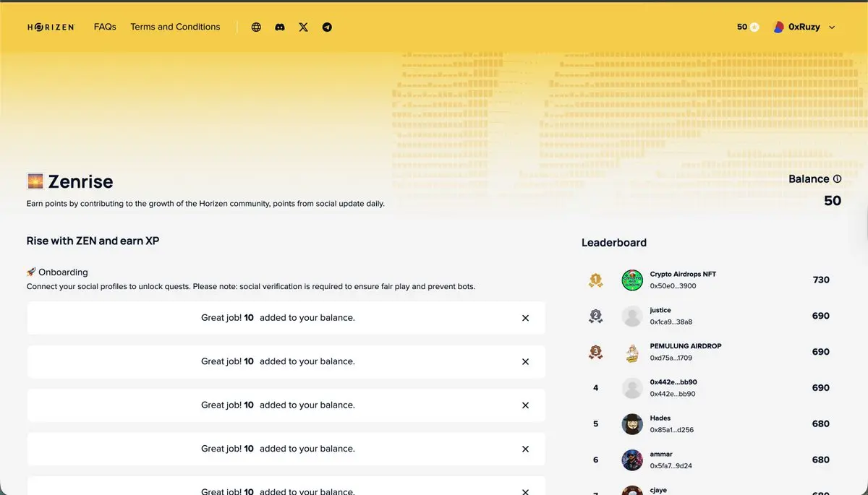Select address 0x85a1...d256
Viewport: 868px width, 495px height.
point(672,430)
